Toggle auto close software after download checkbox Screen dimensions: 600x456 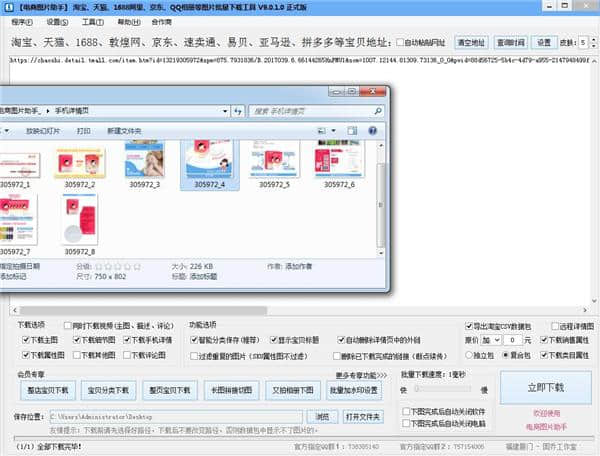(x=406, y=412)
